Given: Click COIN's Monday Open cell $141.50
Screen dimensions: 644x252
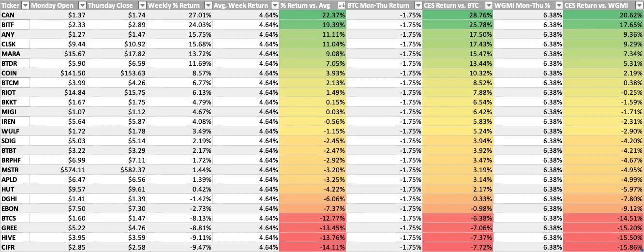Looking at the screenshot, I should point(58,74).
